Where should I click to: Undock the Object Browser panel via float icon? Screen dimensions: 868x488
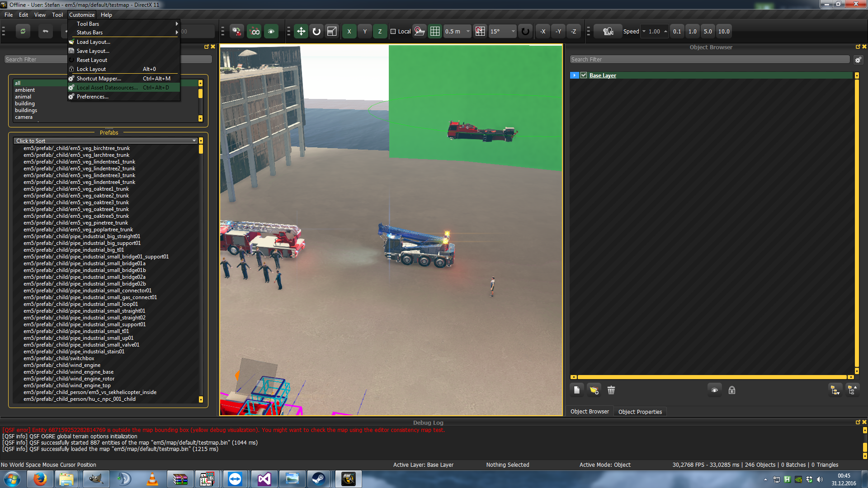pyautogui.click(x=858, y=47)
